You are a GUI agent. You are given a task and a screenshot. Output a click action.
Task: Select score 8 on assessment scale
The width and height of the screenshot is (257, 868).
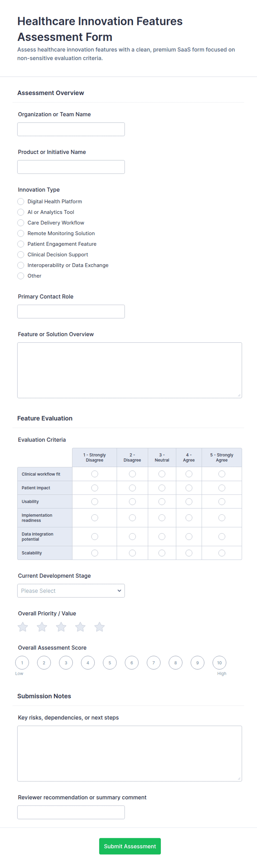175,662
